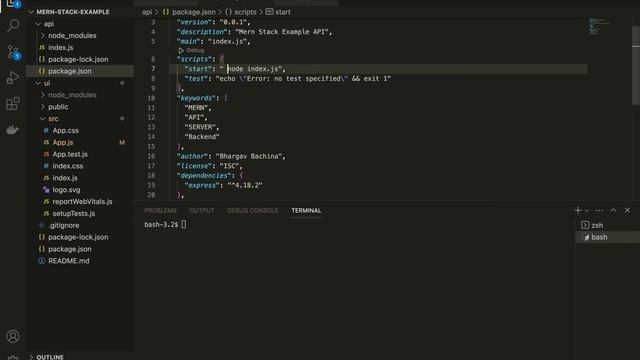Viewport: 640px width, 360px height.
Task: Click the "description" line in the editor
Action: pos(254,31)
